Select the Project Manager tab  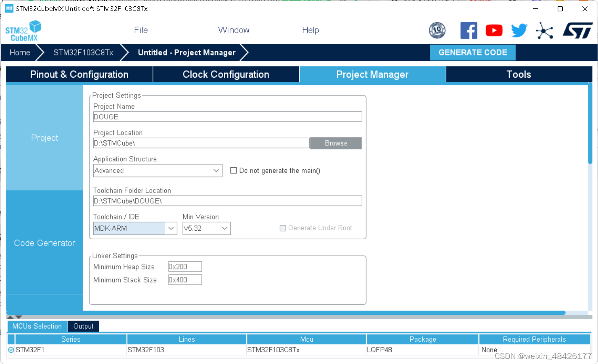(x=372, y=74)
